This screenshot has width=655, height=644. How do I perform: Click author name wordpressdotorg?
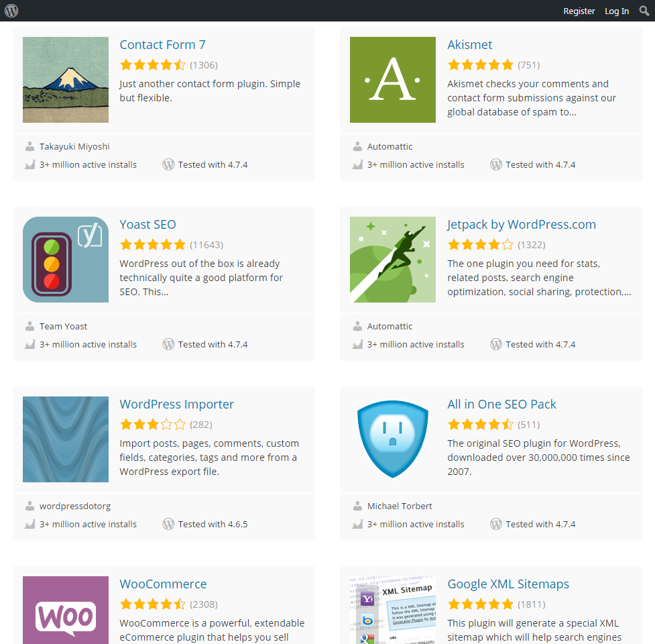pos(75,506)
